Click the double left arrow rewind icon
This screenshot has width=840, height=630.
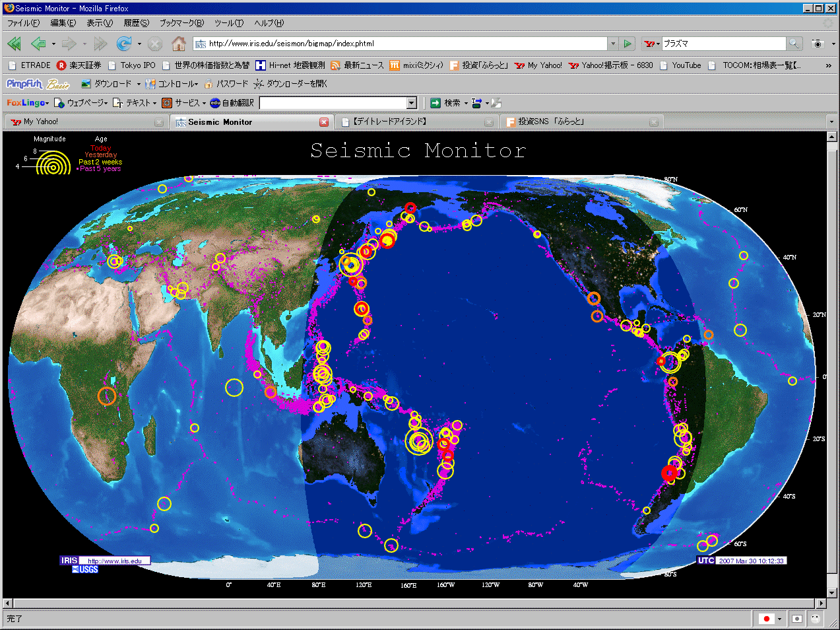[x=14, y=44]
